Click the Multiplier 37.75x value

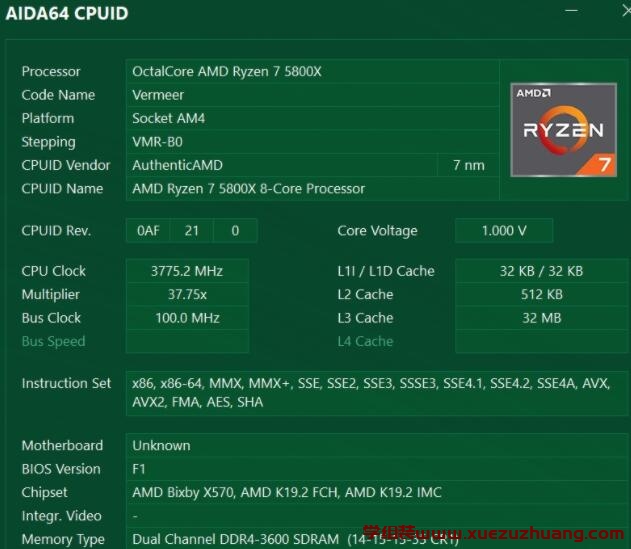[187, 294]
